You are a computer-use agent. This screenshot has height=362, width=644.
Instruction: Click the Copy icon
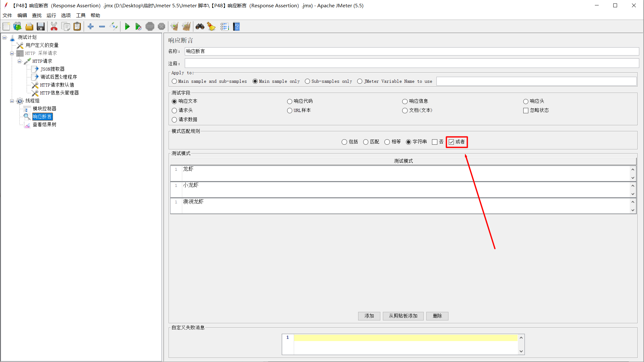[66, 27]
